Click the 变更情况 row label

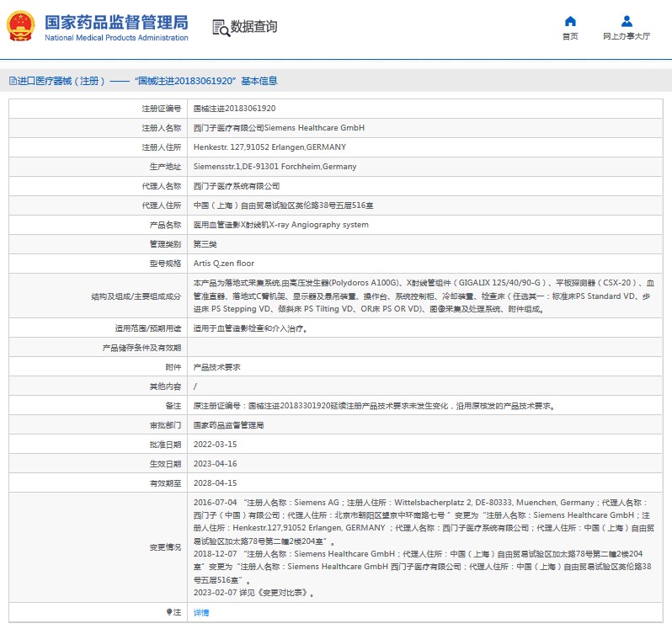pyautogui.click(x=164, y=547)
